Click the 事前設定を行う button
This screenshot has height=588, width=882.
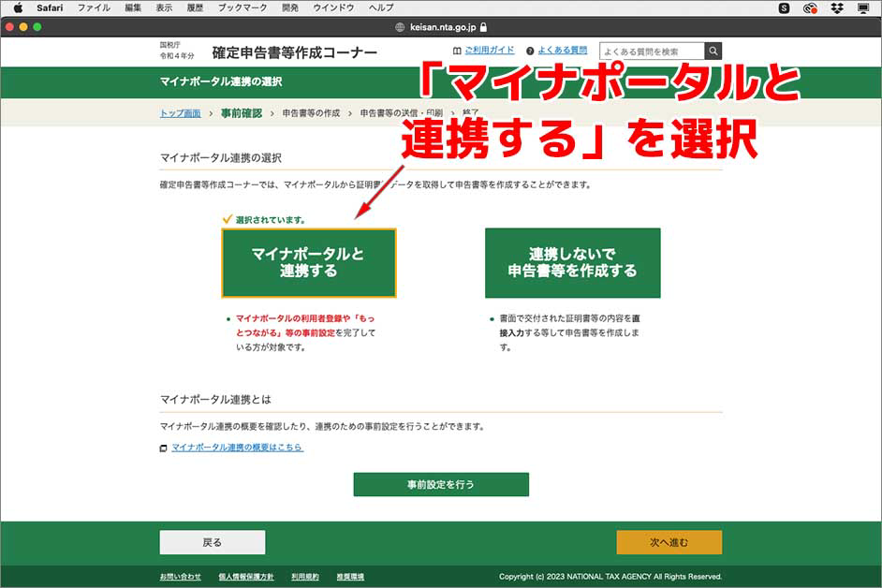(x=440, y=484)
